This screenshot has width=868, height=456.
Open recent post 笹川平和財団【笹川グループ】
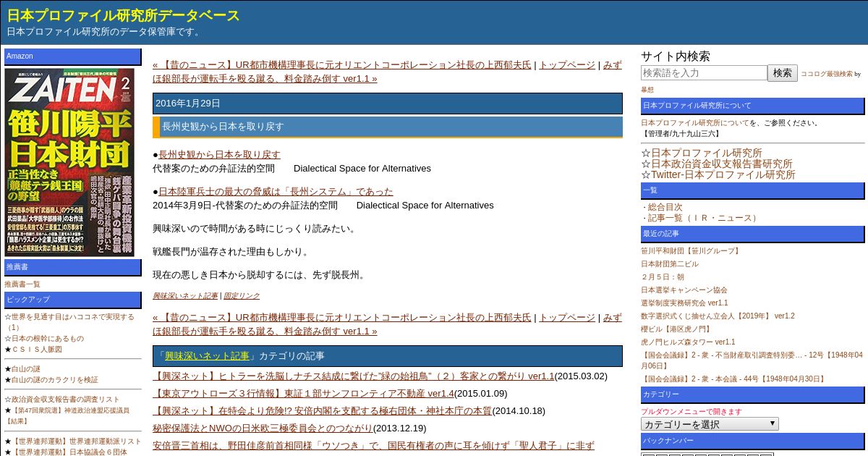[x=692, y=250]
